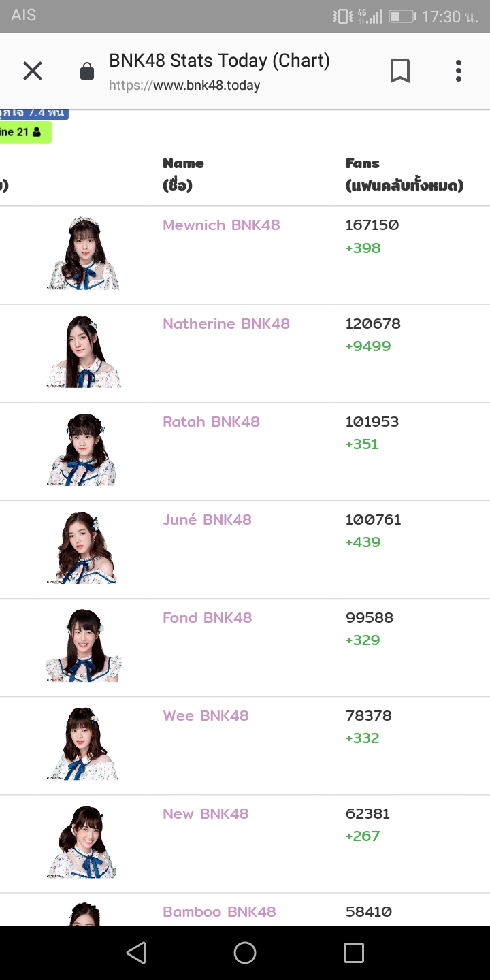Open the three-dot overflow menu
This screenshot has height=980, width=490.
459,71
